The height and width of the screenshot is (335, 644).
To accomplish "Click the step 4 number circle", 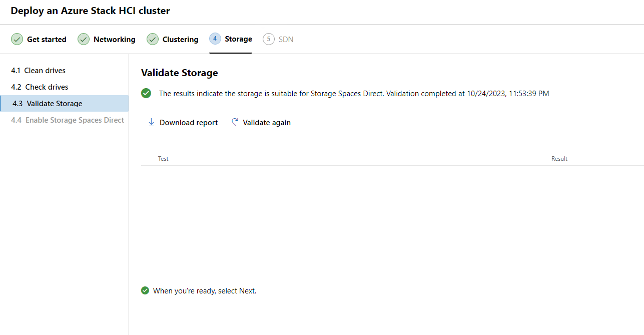I will [x=215, y=39].
